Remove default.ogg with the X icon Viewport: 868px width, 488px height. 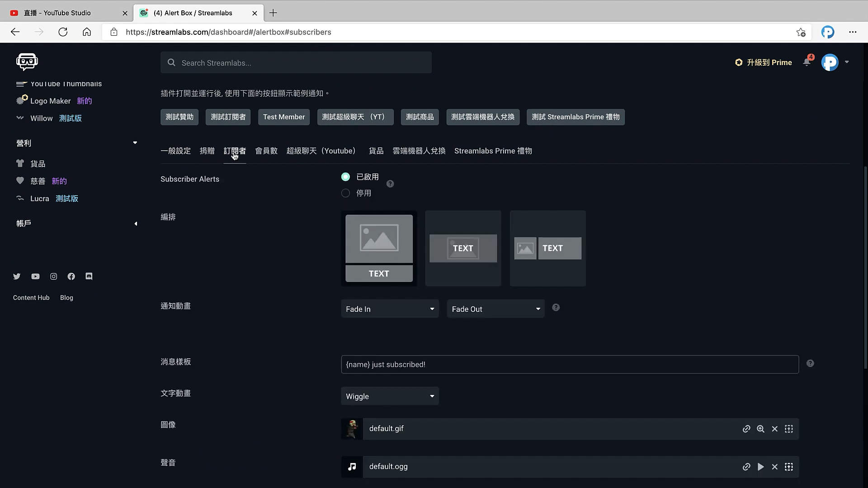[774, 467]
